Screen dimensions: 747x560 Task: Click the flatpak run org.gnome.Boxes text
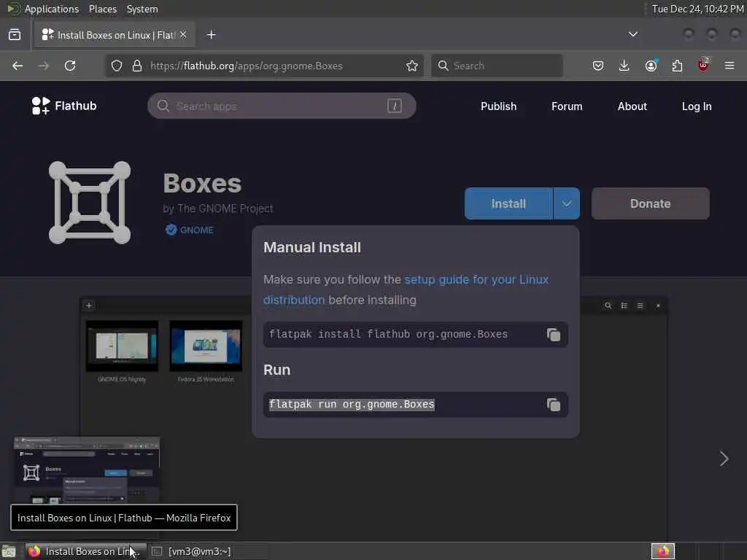pyautogui.click(x=352, y=405)
